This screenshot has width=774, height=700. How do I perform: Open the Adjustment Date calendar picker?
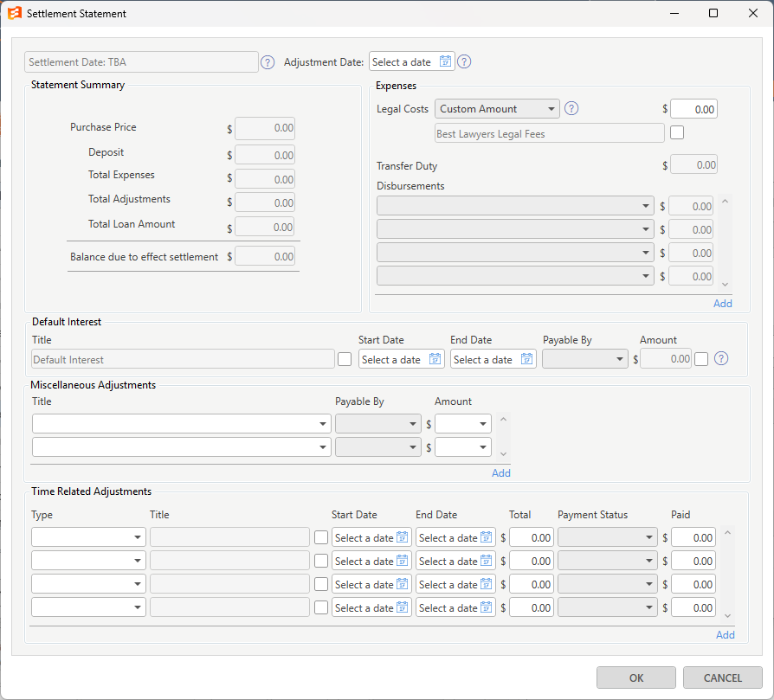point(445,61)
